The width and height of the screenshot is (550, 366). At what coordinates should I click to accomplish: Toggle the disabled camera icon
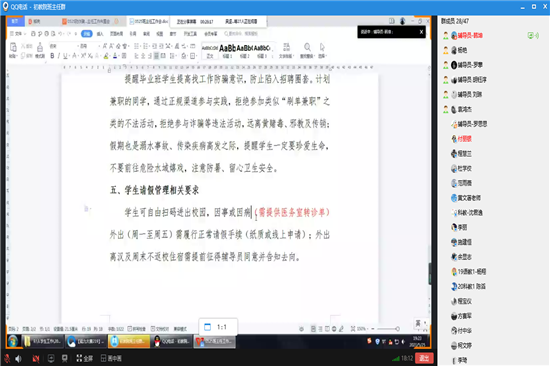36,358
